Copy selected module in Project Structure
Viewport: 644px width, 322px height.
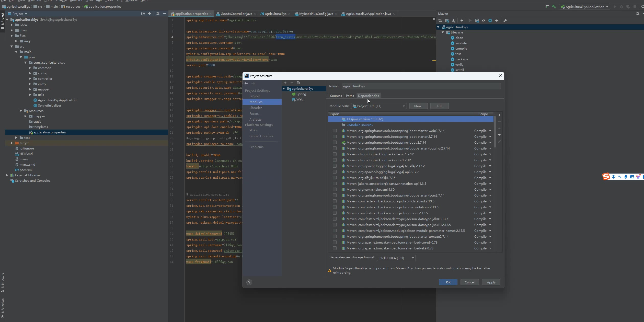[298, 83]
